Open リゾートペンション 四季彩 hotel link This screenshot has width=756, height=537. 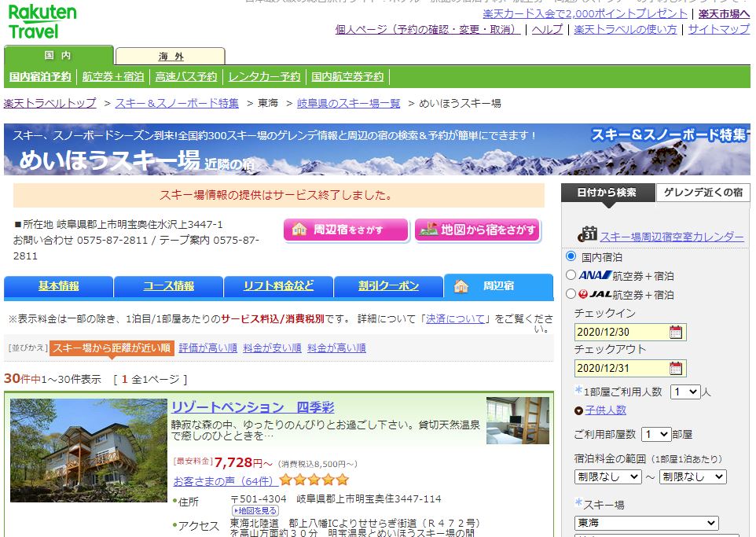252,408
